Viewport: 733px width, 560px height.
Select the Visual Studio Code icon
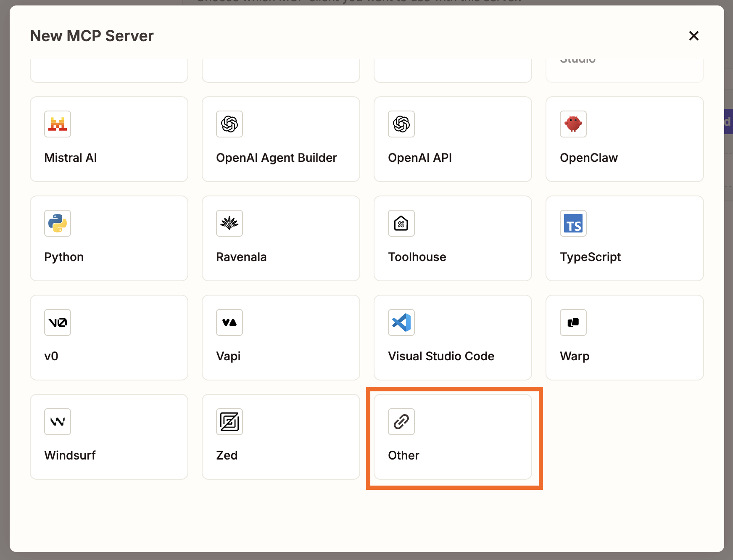click(x=401, y=322)
